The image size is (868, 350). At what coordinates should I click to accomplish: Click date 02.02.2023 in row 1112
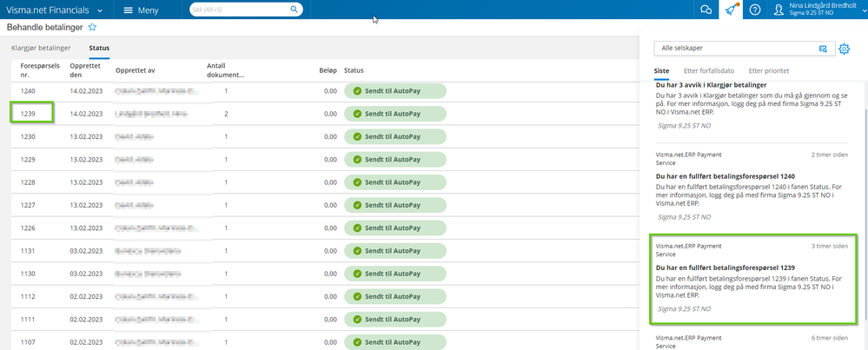point(86,297)
